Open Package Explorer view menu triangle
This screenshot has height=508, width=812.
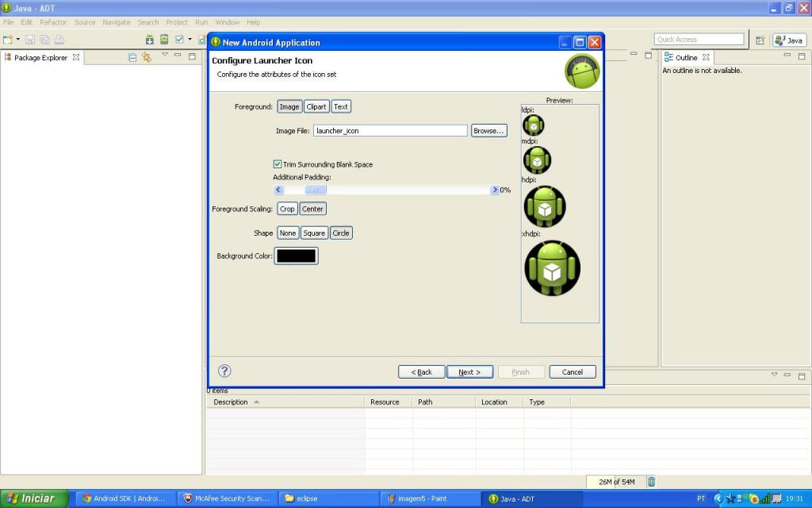[x=165, y=55]
